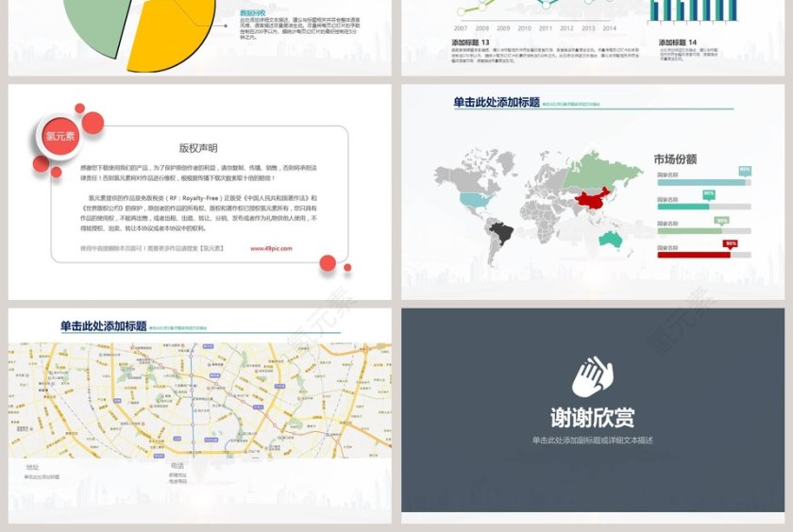The width and height of the screenshot is (793, 532).
Task: Click the world map slide title 单击此处添加标题
Action: pos(497,103)
